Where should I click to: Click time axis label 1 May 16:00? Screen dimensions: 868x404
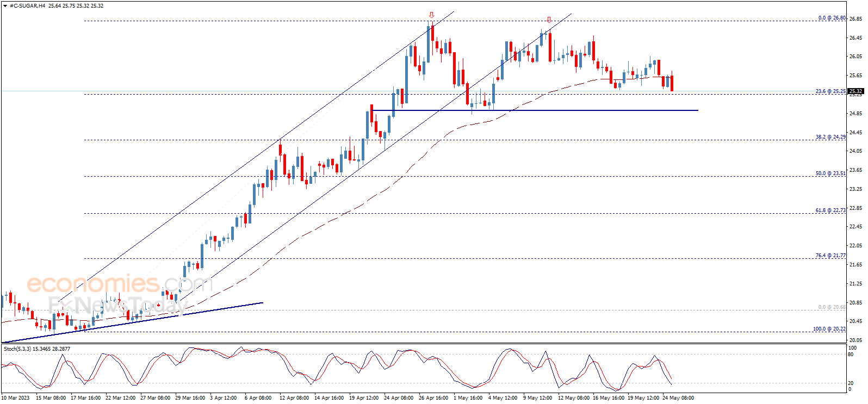468,398
